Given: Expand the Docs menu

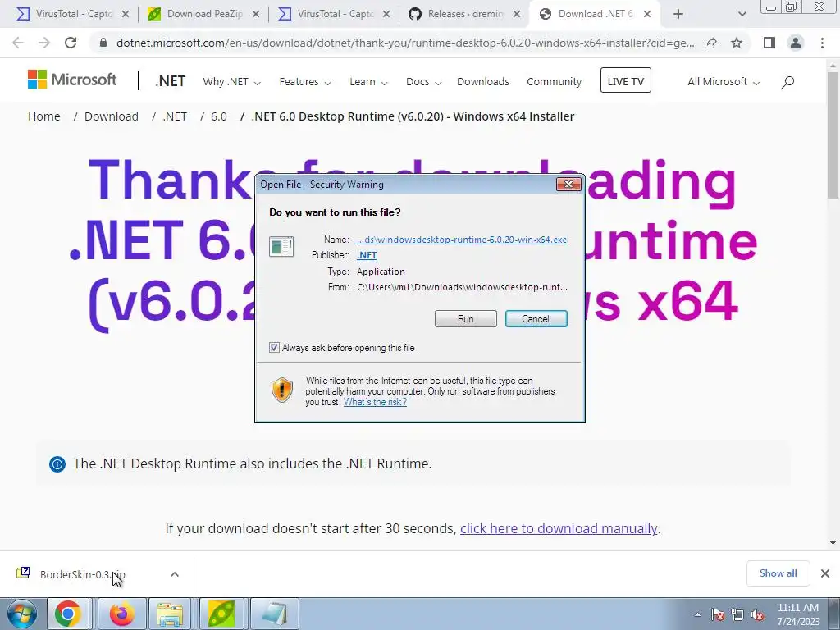Looking at the screenshot, I should (x=423, y=82).
